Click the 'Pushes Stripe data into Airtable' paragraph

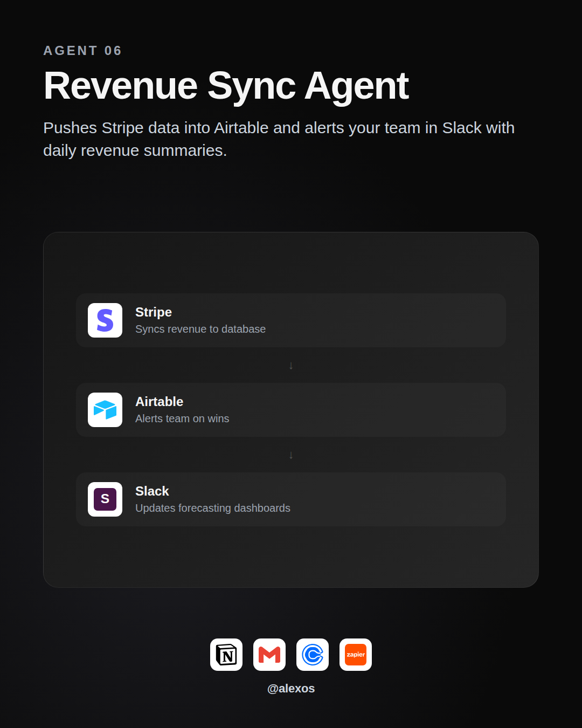(x=279, y=139)
